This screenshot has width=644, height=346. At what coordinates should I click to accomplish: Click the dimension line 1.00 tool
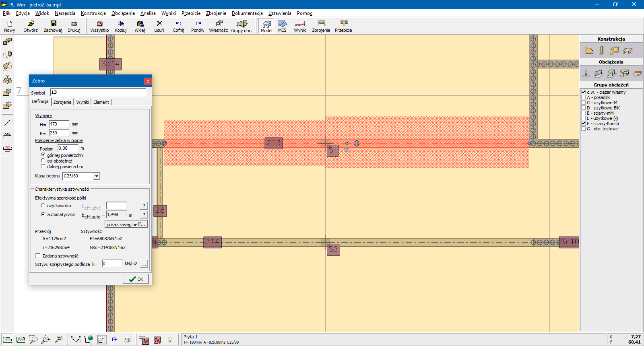click(x=7, y=135)
